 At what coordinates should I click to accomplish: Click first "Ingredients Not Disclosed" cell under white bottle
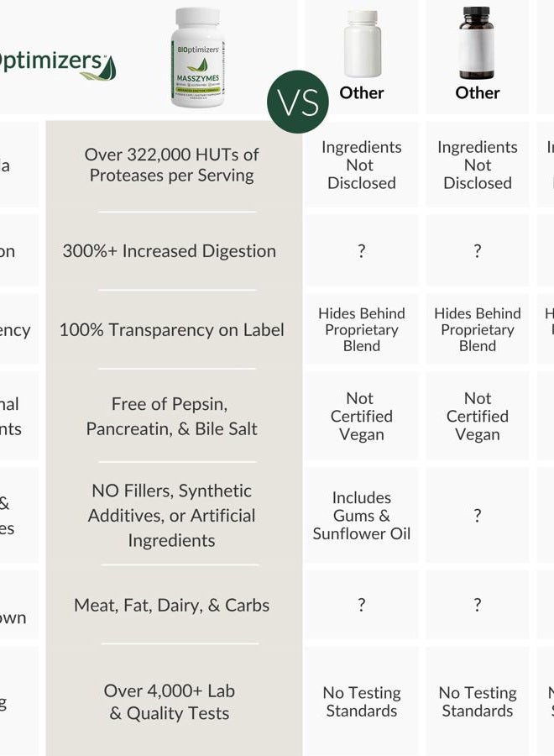[362, 165]
